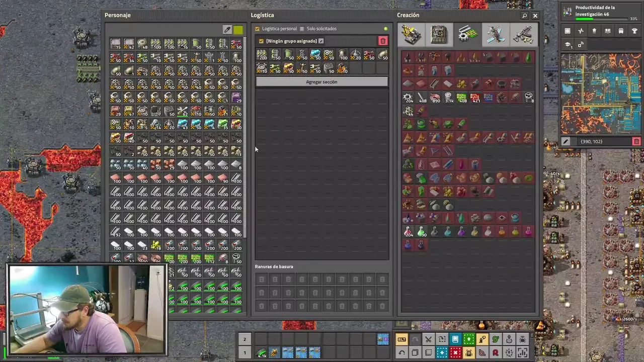The width and height of the screenshot is (644, 362).
Task: Select blueprint in quickbar row 2
Action: pos(383,339)
